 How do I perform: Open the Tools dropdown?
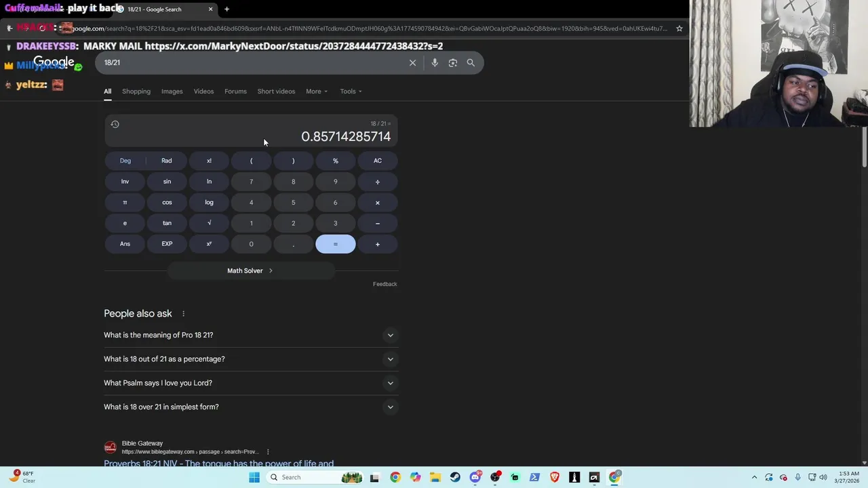351,91
